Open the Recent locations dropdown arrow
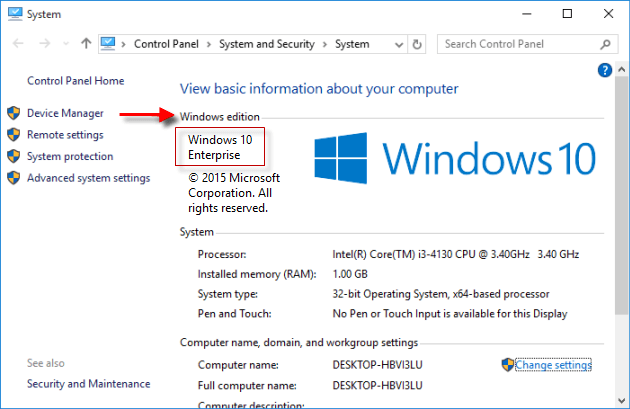Image resolution: width=630 pixels, height=409 pixels. coord(66,44)
